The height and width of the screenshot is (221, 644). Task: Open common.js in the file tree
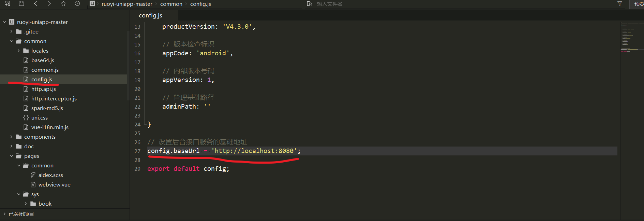tap(45, 70)
